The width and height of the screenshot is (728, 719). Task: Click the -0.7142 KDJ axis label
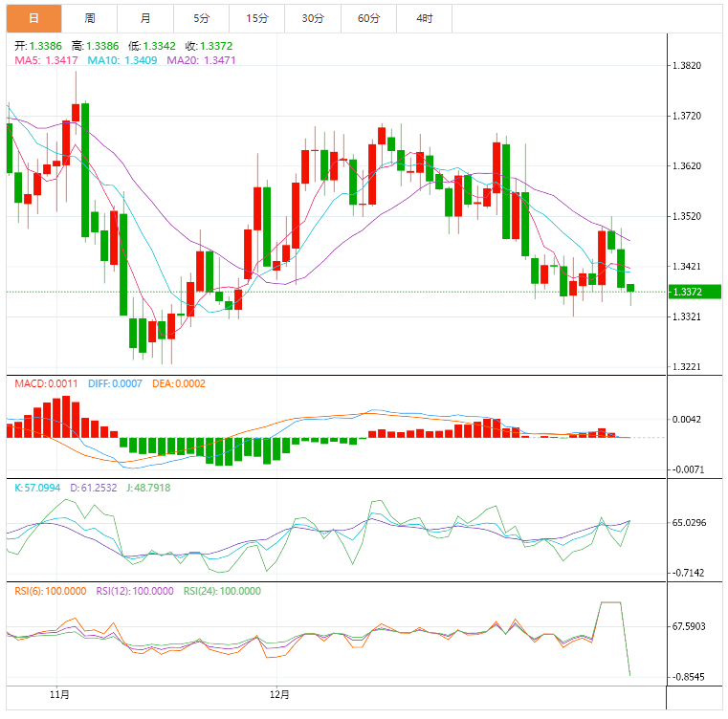[x=688, y=574]
